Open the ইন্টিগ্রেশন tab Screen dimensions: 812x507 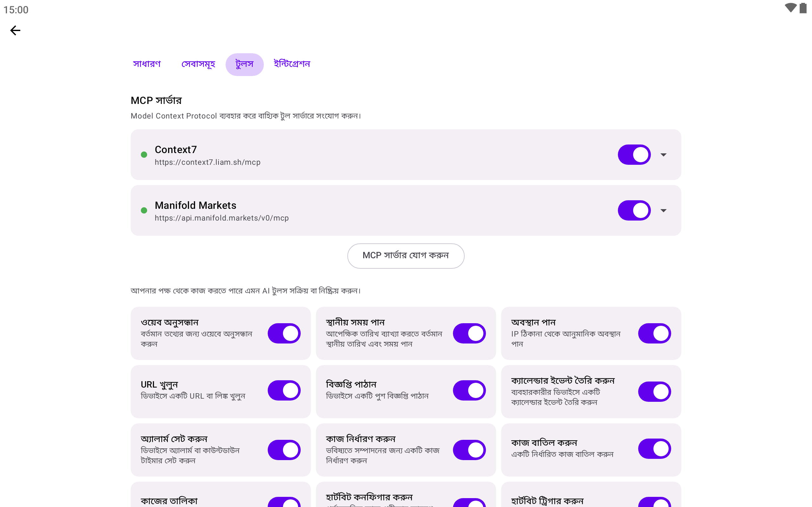coord(291,64)
